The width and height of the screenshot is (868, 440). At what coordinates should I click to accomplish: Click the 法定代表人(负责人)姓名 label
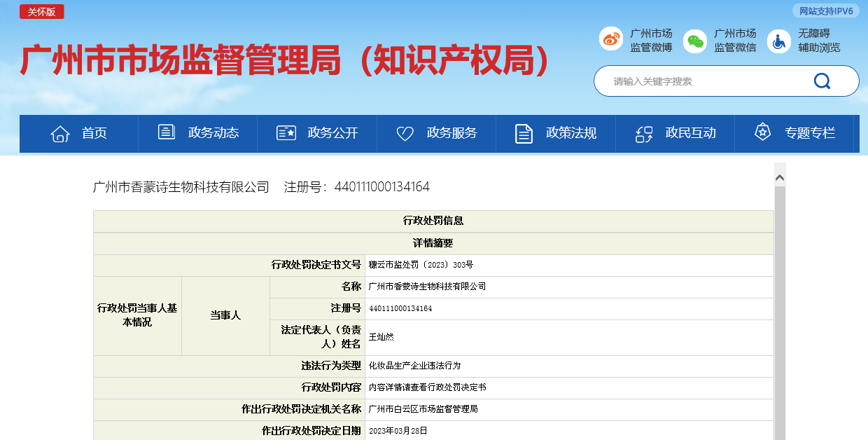pos(321,337)
